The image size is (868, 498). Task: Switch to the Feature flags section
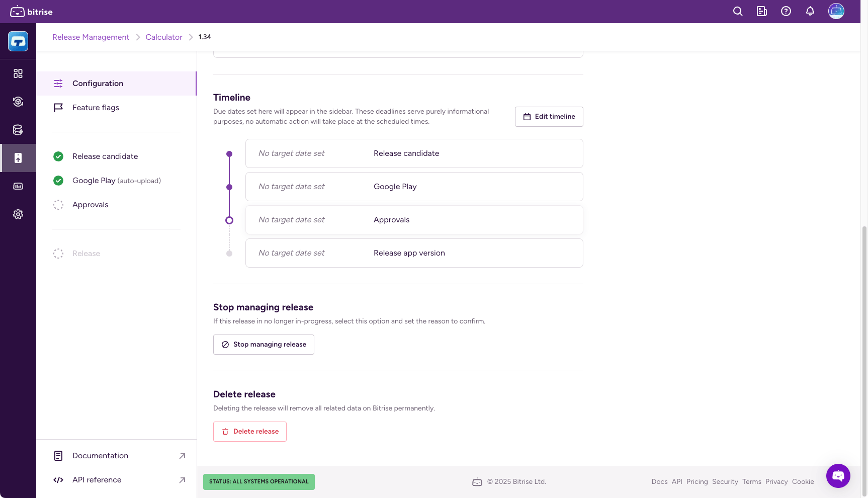pos(96,107)
